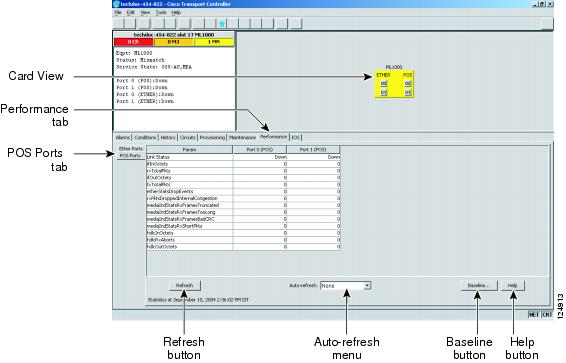Click the Service State text line
The image size is (566, 363).
[154, 67]
